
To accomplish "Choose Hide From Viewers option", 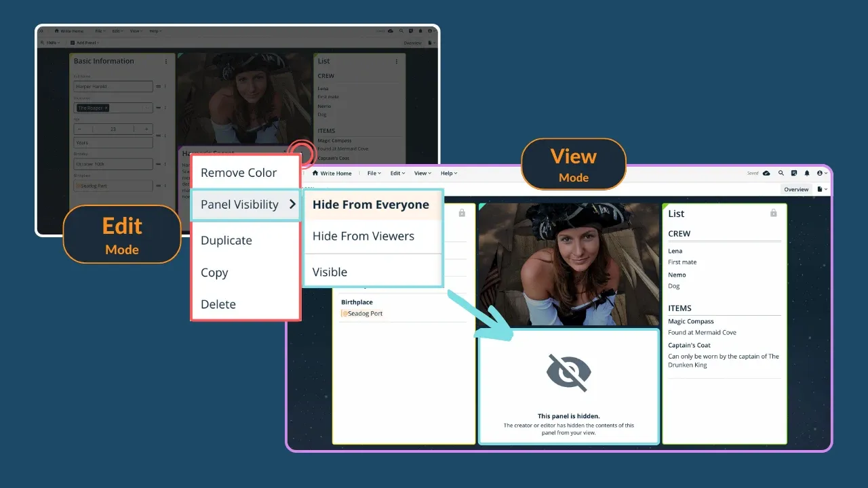I will pyautogui.click(x=363, y=237).
